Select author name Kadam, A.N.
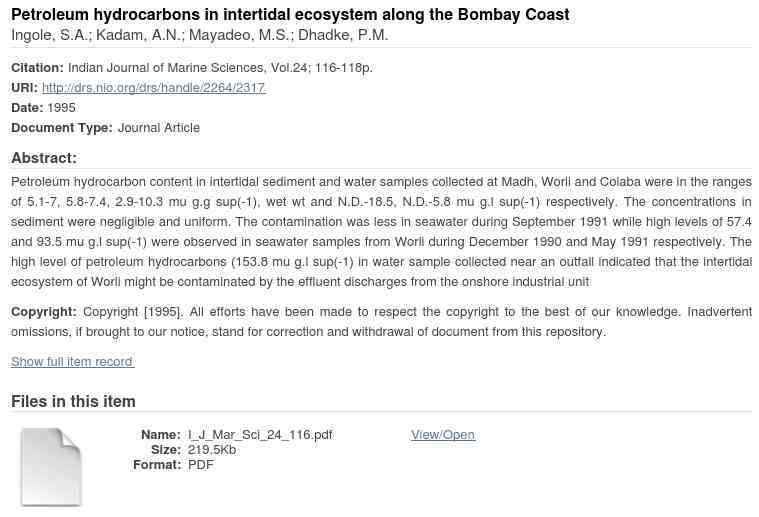Viewport: 759px width, 517px height. pyautogui.click(x=138, y=35)
